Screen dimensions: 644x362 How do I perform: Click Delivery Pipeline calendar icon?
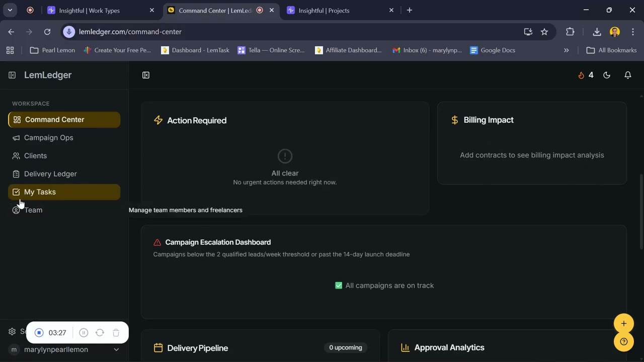(158, 348)
